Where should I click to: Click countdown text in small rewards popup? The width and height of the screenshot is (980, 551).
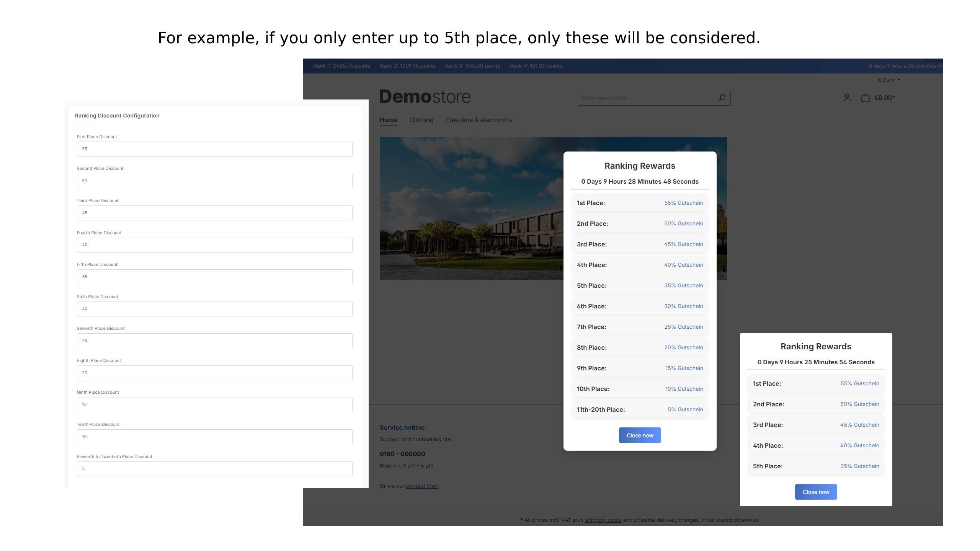click(816, 362)
